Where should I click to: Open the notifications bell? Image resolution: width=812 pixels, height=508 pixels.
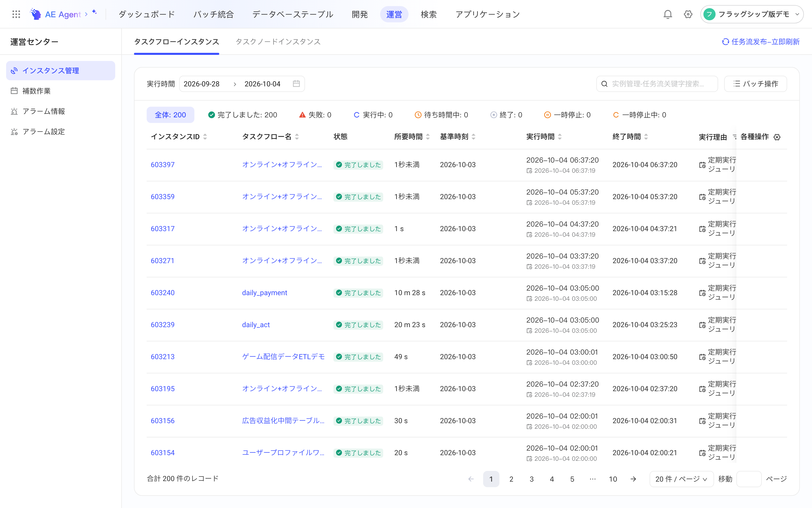pos(668,14)
